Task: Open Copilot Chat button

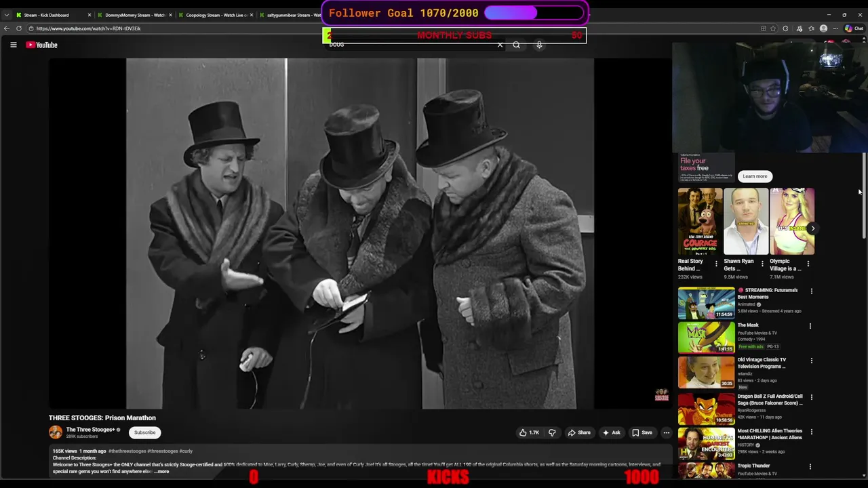Action: coord(854,28)
